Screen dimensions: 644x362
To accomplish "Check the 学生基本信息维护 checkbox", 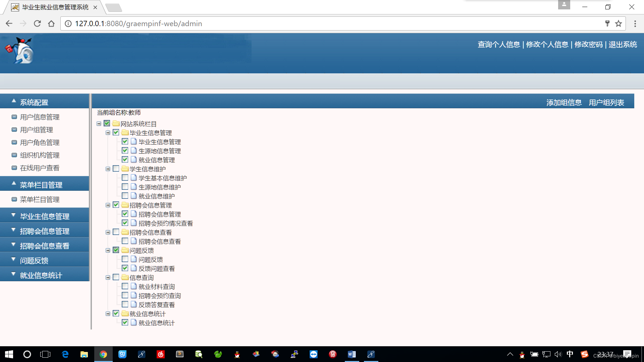I will [125, 178].
